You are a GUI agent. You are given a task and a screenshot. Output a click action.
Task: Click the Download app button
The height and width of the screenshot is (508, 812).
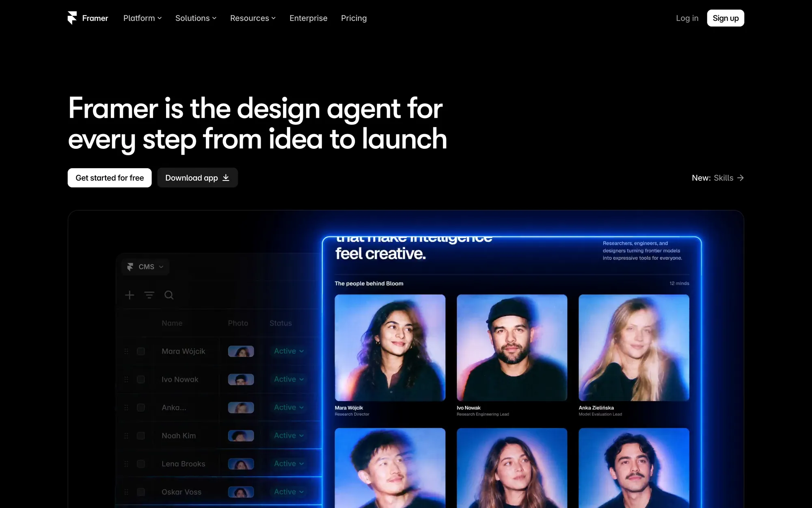[x=197, y=178]
